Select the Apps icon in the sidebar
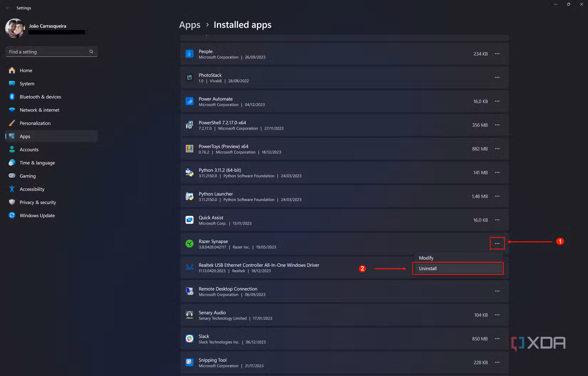The height and width of the screenshot is (376, 588). pos(12,136)
